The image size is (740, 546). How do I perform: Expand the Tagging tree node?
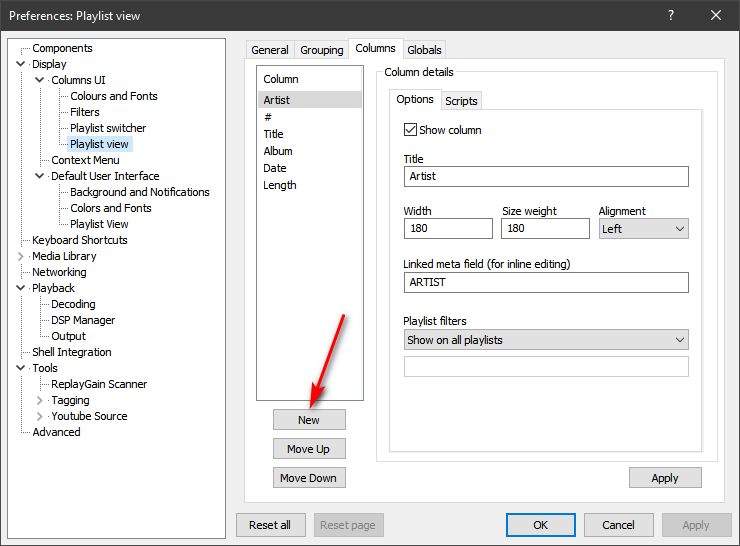pos(40,400)
